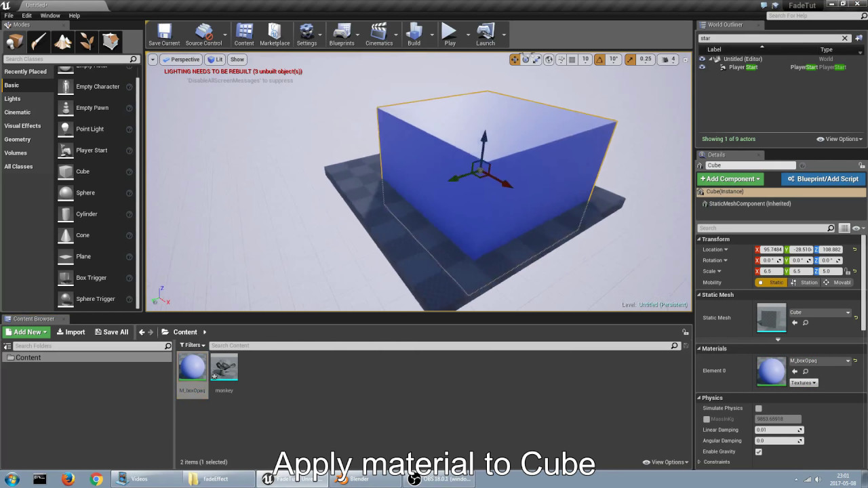
Task: Uncheck the Enable Gravity checkbox
Action: click(758, 451)
